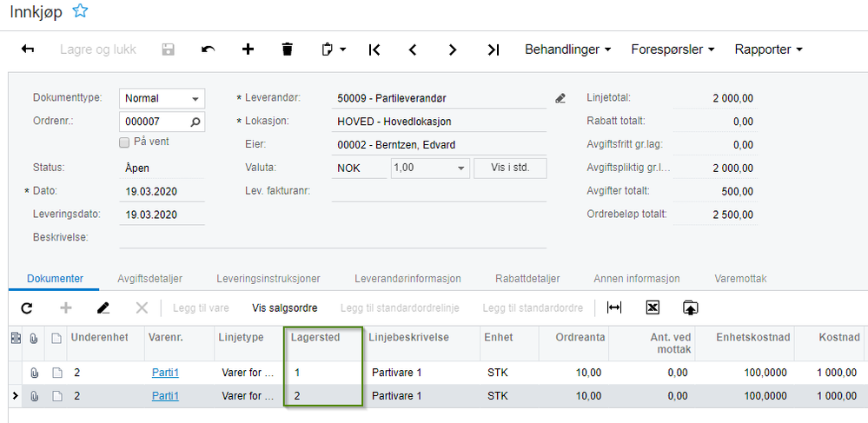868x423 pixels.
Task: Click the Lokasjon field HOVED - Hovedlokasjon
Action: 439,122
